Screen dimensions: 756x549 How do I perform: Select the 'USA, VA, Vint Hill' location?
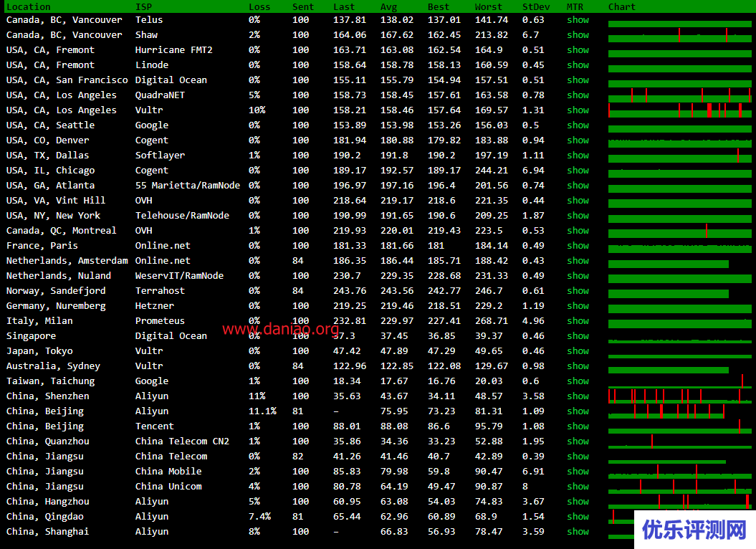coord(56,200)
